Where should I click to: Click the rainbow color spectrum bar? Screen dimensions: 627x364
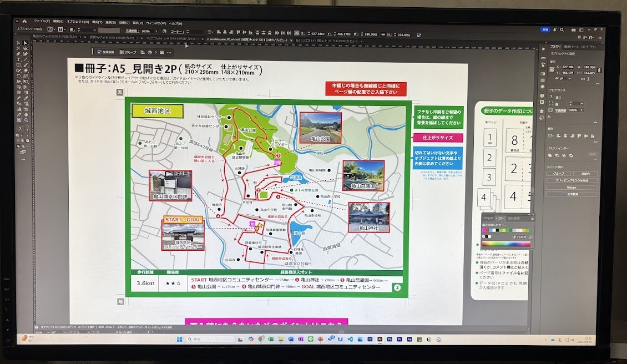(x=505, y=243)
